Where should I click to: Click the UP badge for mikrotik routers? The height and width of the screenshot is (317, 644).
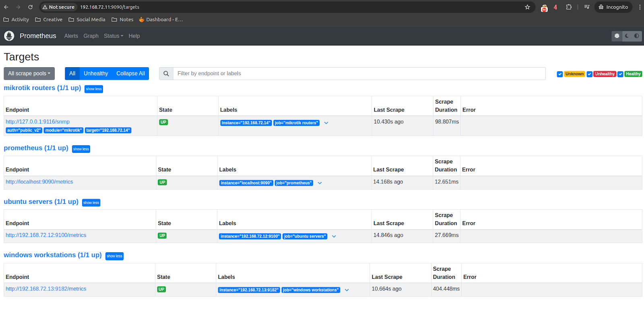click(x=163, y=122)
